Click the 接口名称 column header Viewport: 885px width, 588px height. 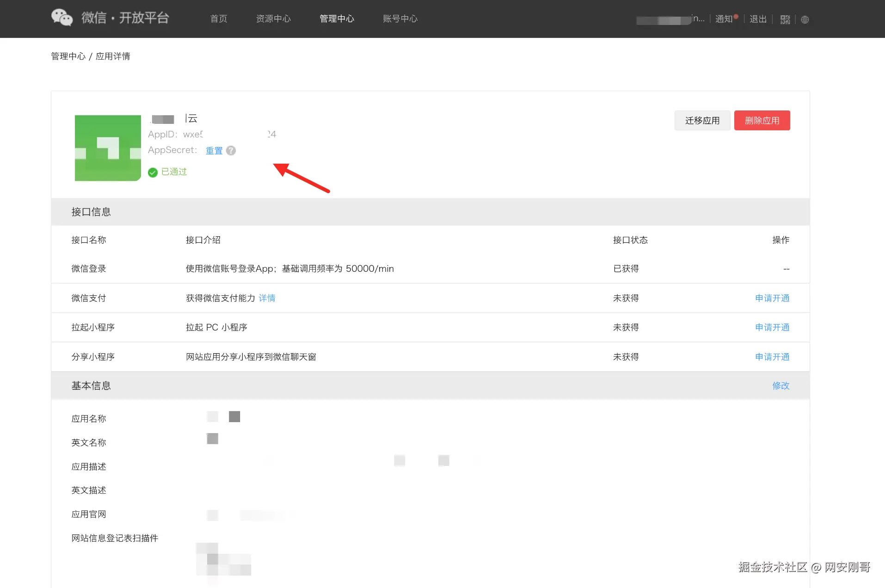(x=89, y=240)
